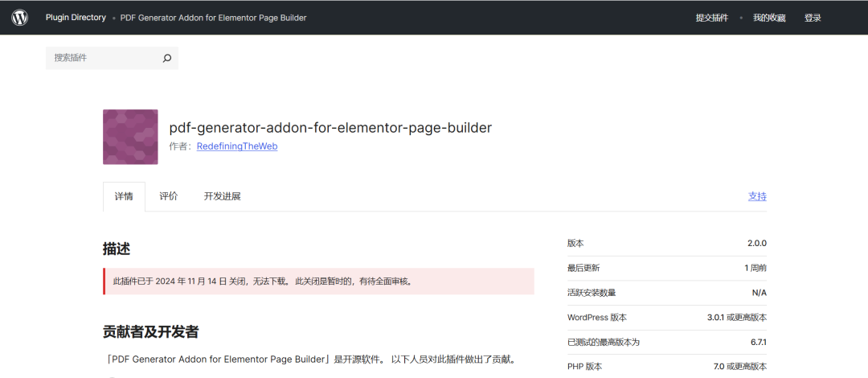Open the Plugin Directory link
868x378 pixels.
[76, 18]
